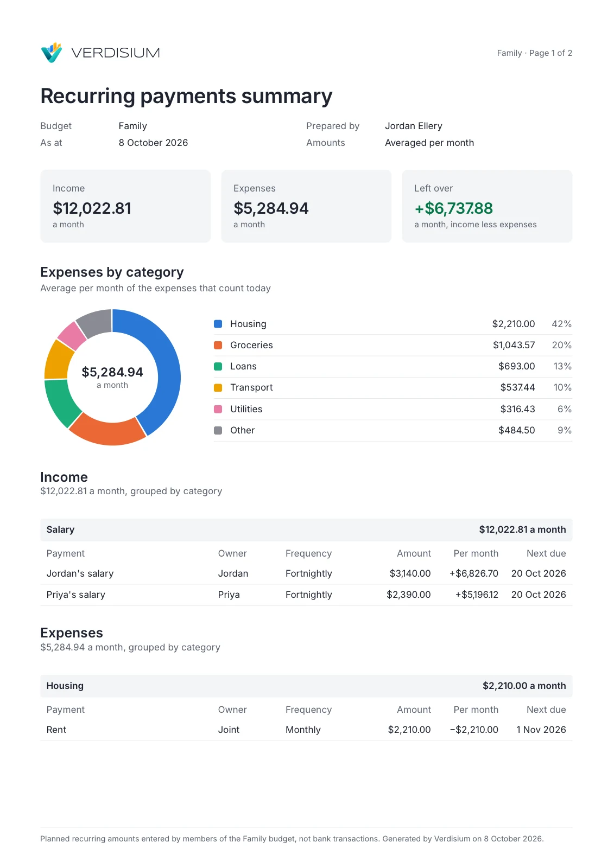
Task: Click the yellow Transport legend swatch
Action: click(x=218, y=387)
